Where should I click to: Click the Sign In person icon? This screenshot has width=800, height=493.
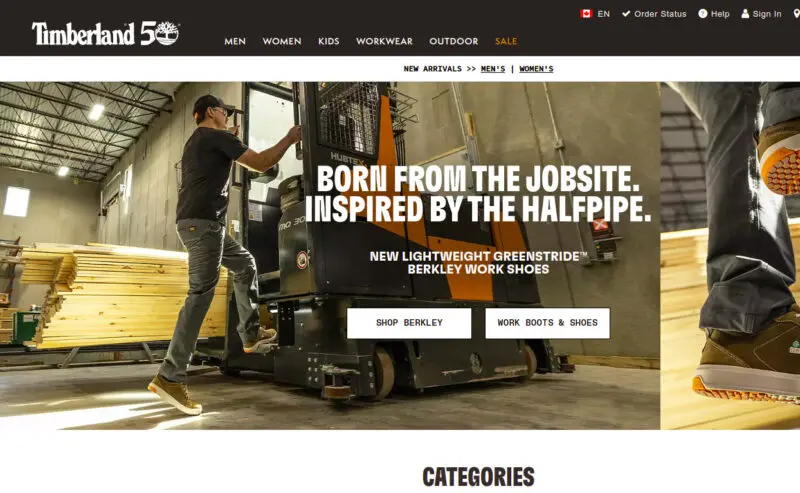(x=745, y=14)
